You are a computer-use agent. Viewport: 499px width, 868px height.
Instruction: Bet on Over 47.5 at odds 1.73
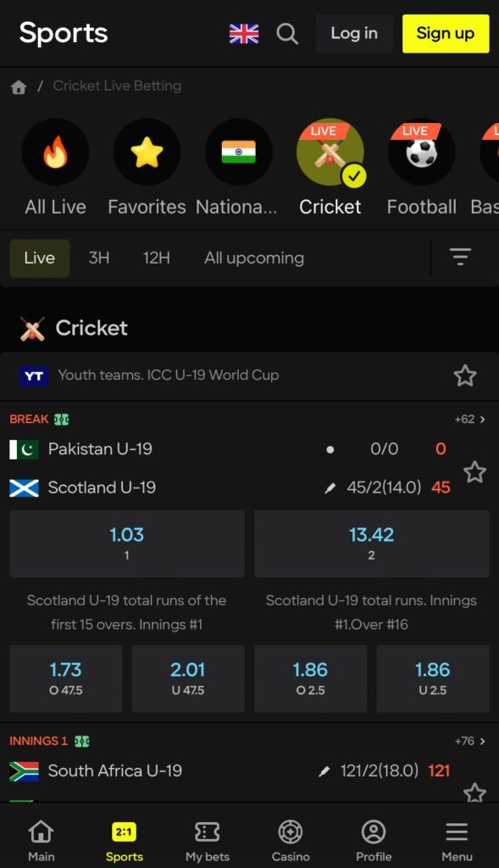click(x=66, y=678)
